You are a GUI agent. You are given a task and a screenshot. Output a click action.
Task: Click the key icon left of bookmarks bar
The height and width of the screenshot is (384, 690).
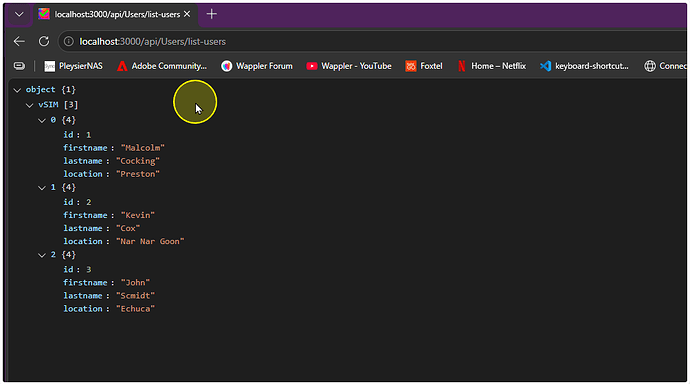pyautogui.click(x=19, y=66)
